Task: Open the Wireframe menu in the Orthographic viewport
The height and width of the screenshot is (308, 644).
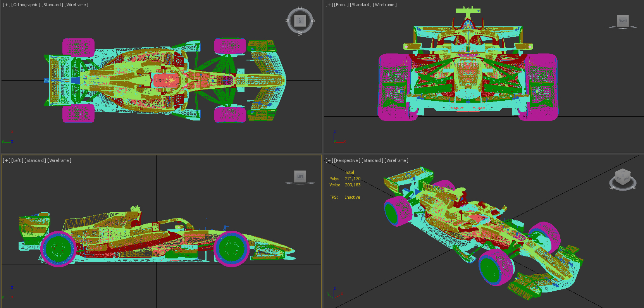Action: coord(76,5)
